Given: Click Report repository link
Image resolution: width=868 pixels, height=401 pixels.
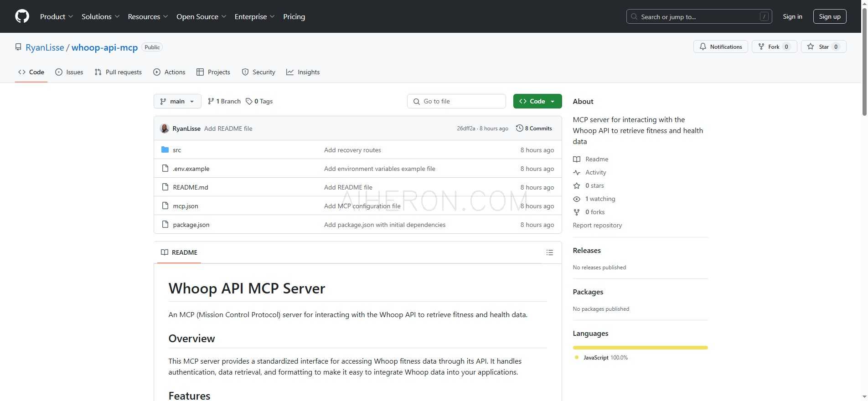Looking at the screenshot, I should click(x=597, y=225).
